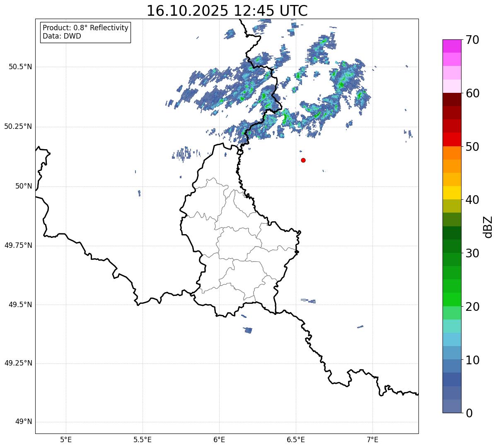Click the 50°N latitude label
The height and width of the screenshot is (448, 498).
(x=24, y=186)
